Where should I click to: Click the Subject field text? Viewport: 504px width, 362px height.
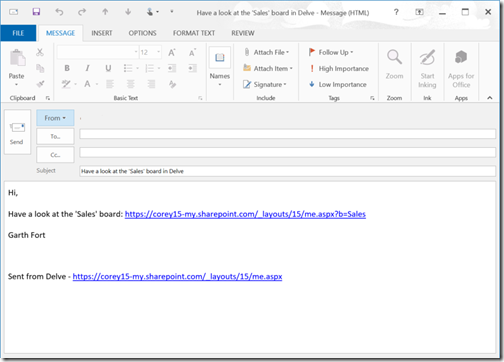(132, 171)
